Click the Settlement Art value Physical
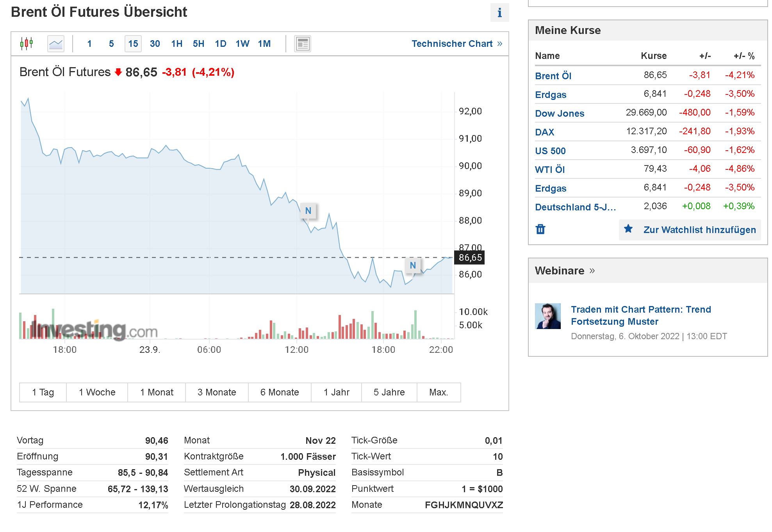This screenshot has height=532, width=772. (x=317, y=473)
